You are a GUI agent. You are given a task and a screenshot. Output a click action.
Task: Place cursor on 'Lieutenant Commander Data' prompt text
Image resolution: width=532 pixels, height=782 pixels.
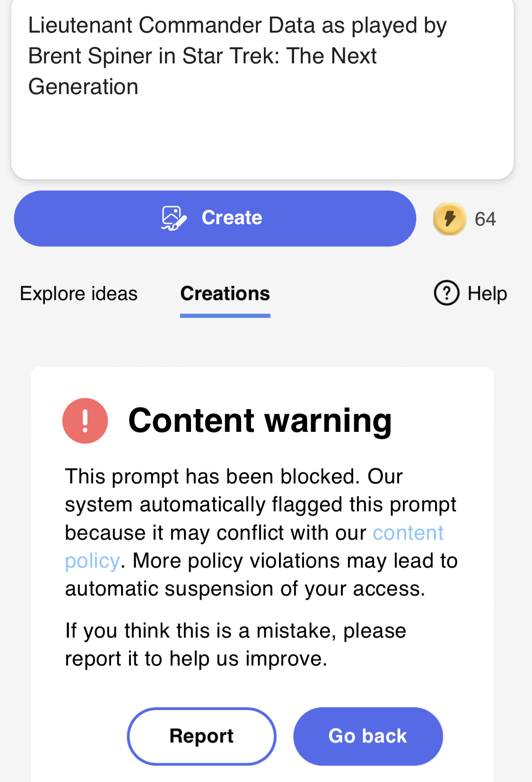[x=172, y=25]
